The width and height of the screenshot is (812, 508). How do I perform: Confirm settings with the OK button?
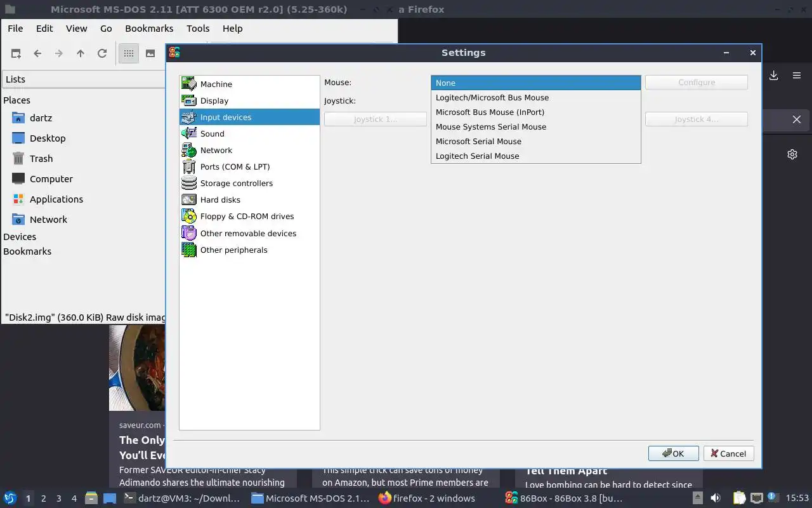point(673,453)
